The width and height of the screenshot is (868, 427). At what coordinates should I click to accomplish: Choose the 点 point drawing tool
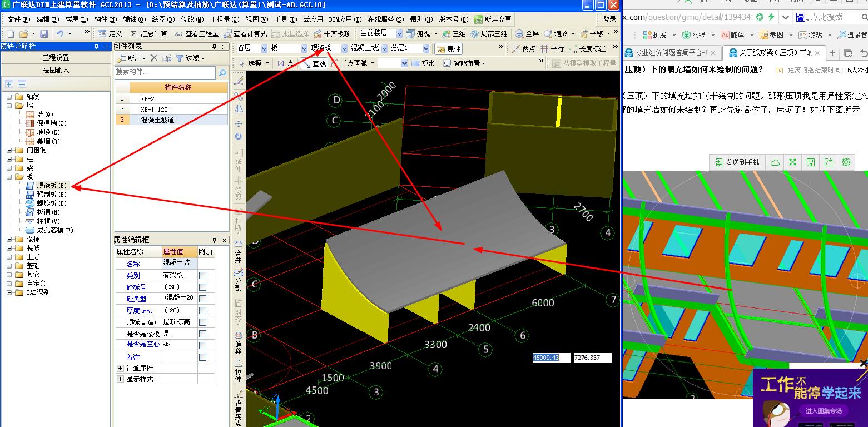point(286,63)
